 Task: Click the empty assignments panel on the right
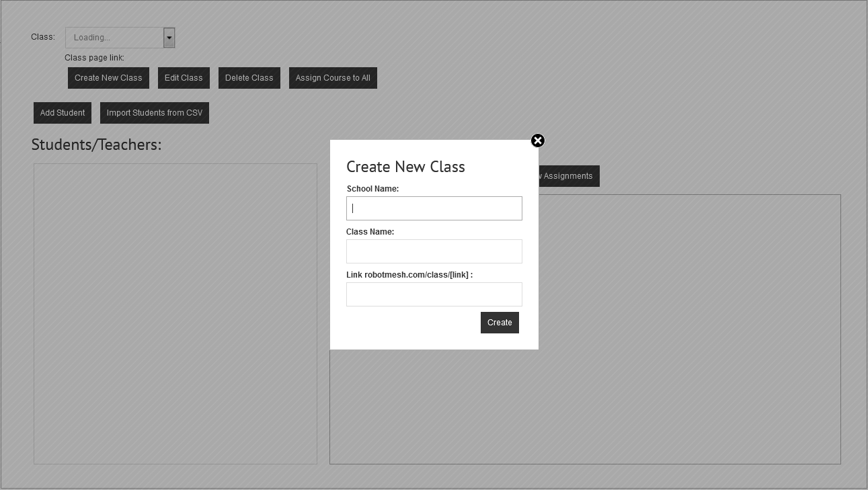pos(689,329)
